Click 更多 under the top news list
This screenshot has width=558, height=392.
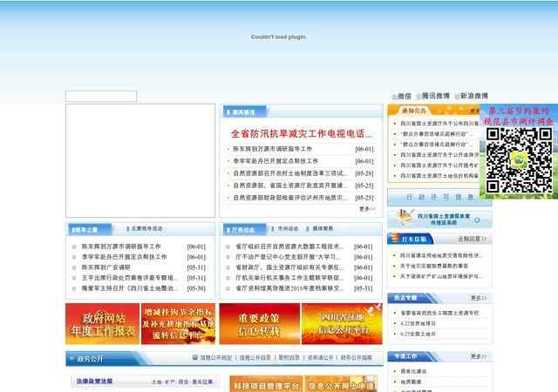click(367, 208)
